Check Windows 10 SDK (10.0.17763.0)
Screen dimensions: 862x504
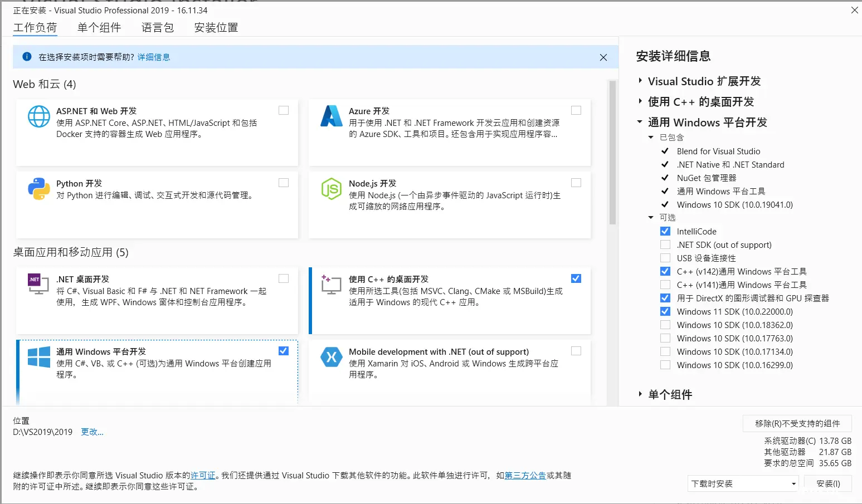coord(665,338)
